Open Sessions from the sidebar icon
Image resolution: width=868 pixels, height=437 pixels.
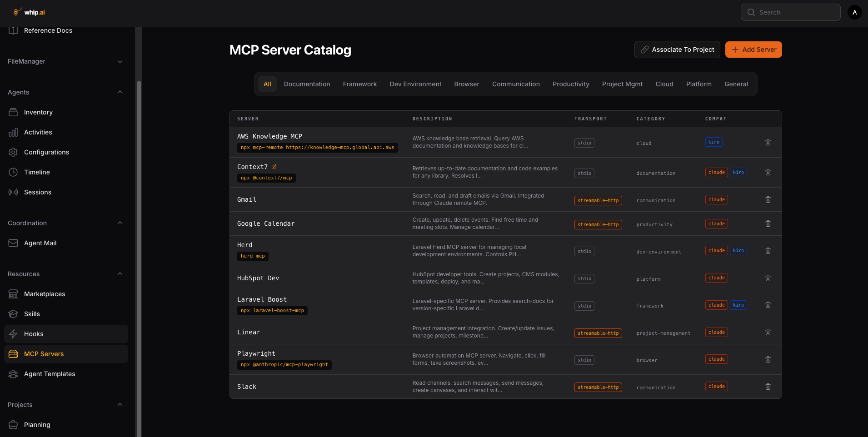pos(14,192)
